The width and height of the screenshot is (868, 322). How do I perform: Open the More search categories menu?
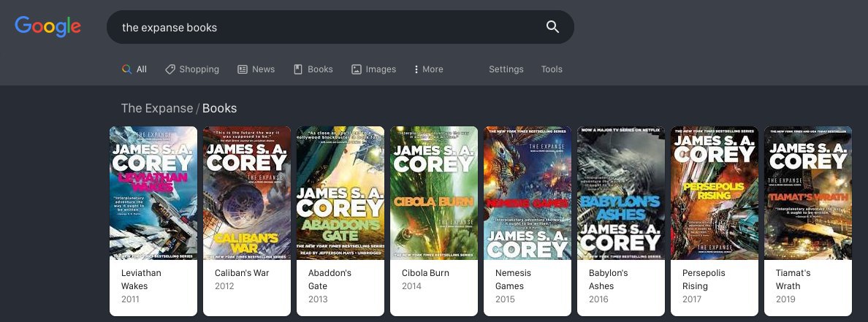tap(428, 69)
